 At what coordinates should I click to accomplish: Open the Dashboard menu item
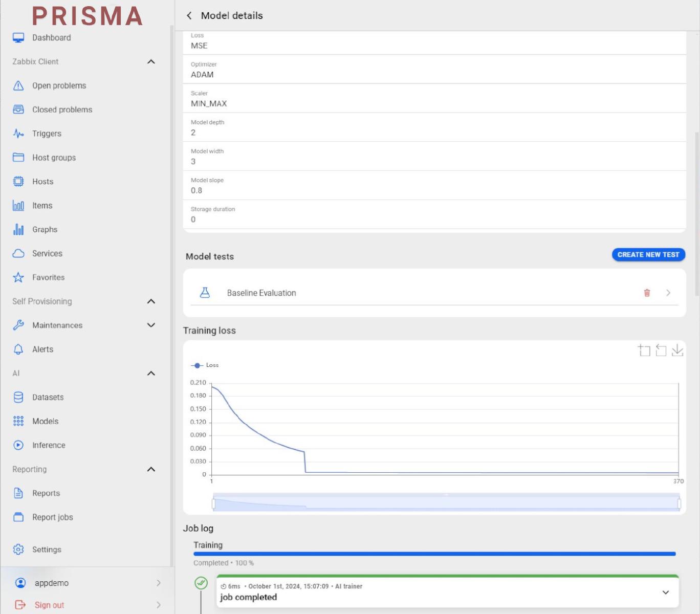click(51, 37)
